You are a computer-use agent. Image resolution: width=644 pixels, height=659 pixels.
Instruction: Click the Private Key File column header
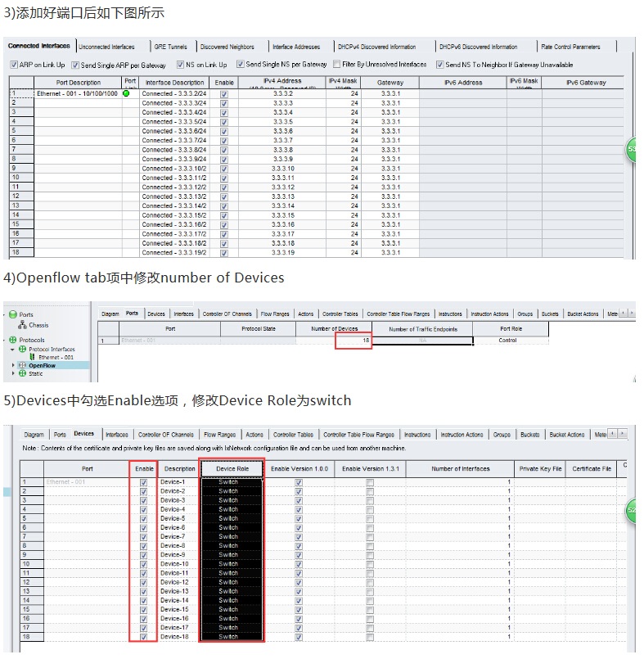(x=540, y=468)
